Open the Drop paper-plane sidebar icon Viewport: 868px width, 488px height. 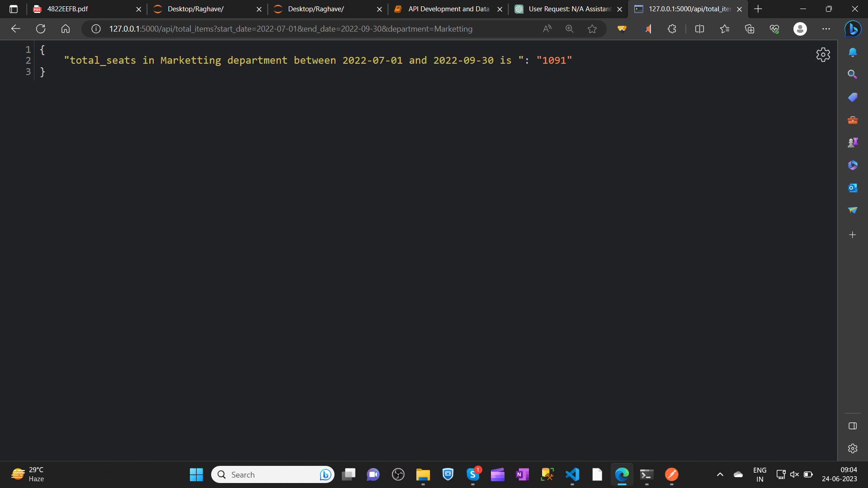click(x=853, y=210)
